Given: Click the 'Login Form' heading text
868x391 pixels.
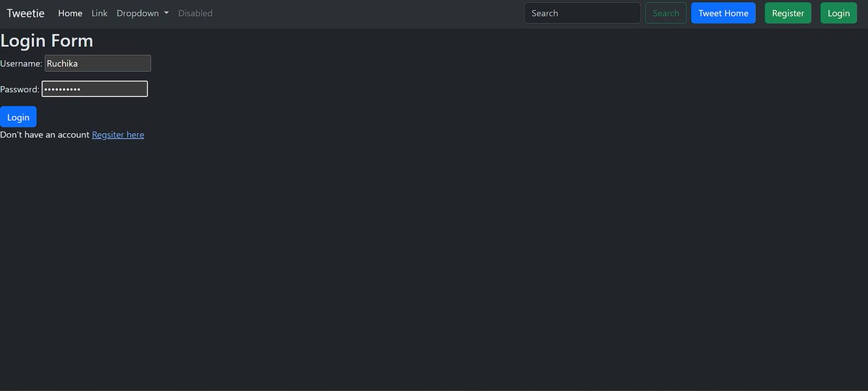Looking at the screenshot, I should (47, 41).
